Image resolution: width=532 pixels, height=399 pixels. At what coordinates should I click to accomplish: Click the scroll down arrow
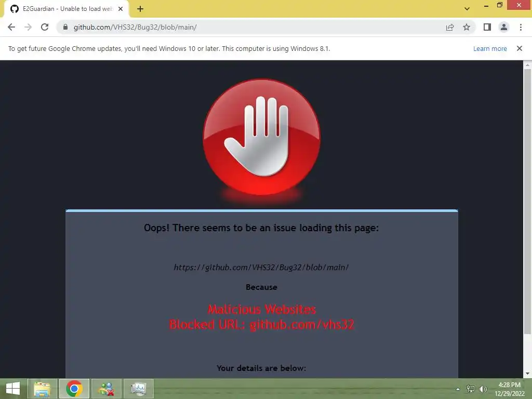click(x=527, y=374)
